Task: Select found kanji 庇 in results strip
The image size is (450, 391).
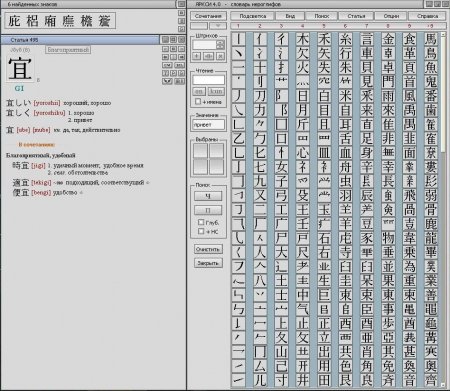Action: point(14,21)
